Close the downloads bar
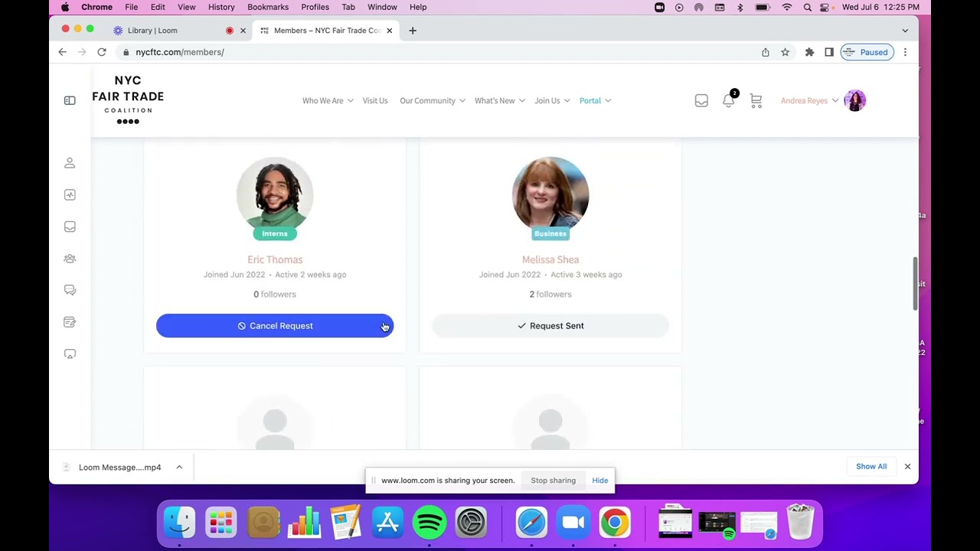Screen dimensions: 980x551 coord(907,466)
